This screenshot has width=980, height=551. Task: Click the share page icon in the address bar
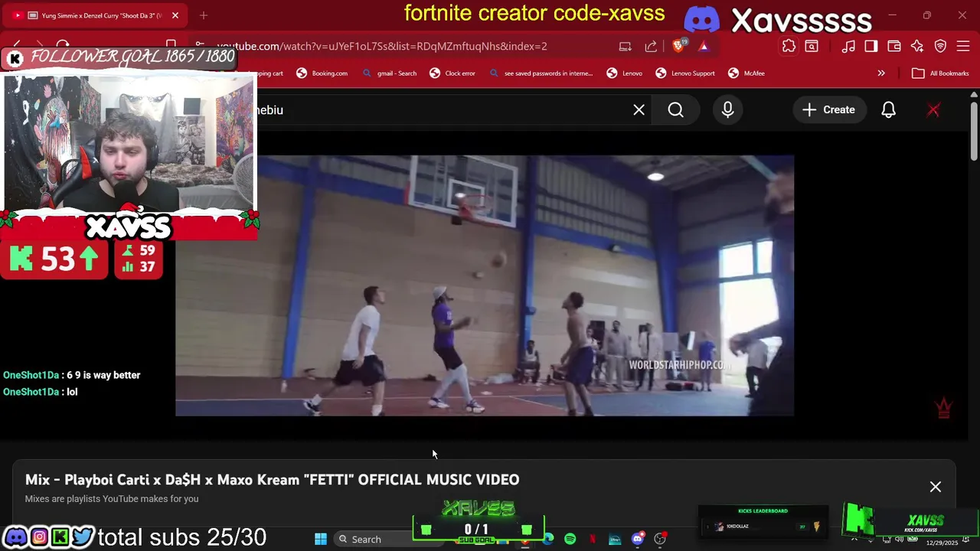pyautogui.click(x=651, y=46)
